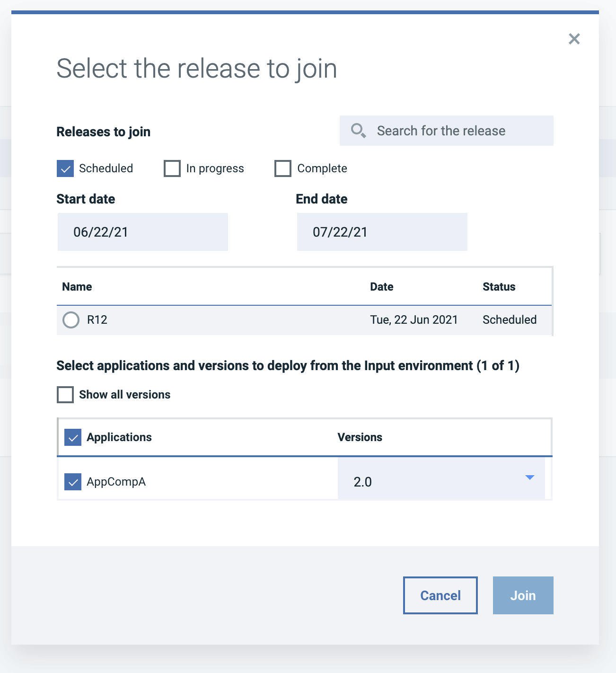The image size is (616, 673).
Task: Select the R12 release radio button
Action: (70, 320)
